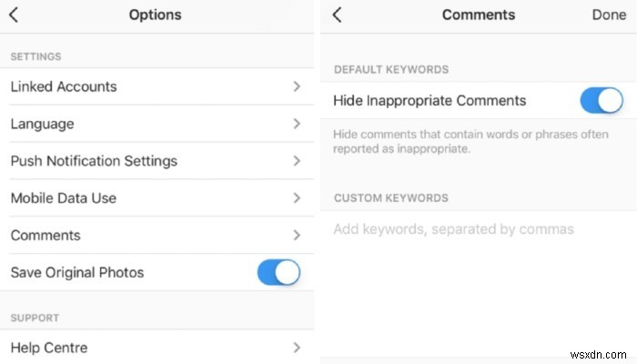Open the Linked Accounts settings
The height and width of the screenshot is (364, 637).
click(x=64, y=87)
